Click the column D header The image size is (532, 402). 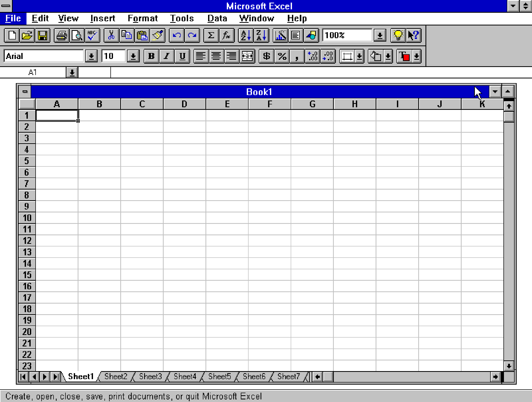coord(184,104)
